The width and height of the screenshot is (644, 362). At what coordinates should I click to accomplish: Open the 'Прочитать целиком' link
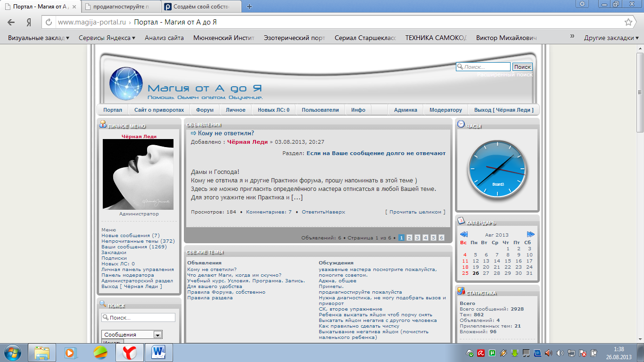415,212
